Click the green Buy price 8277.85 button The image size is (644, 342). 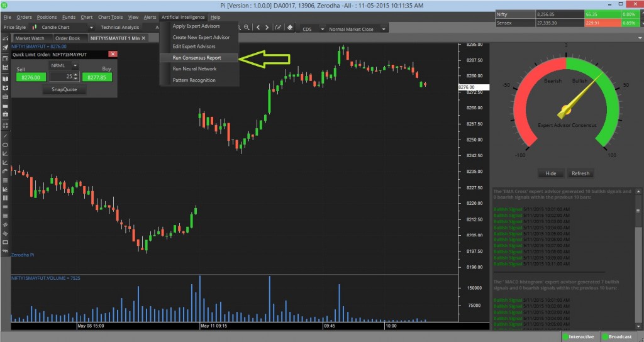pyautogui.click(x=97, y=77)
